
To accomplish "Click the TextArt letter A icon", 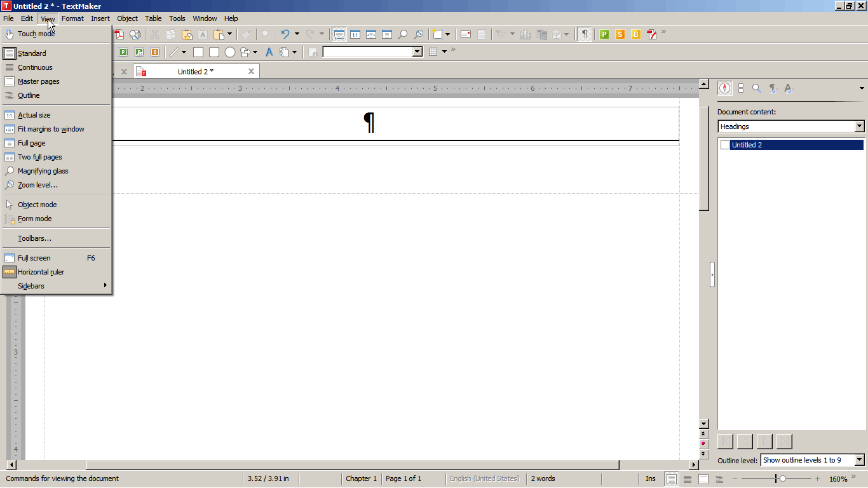I will click(x=269, y=52).
